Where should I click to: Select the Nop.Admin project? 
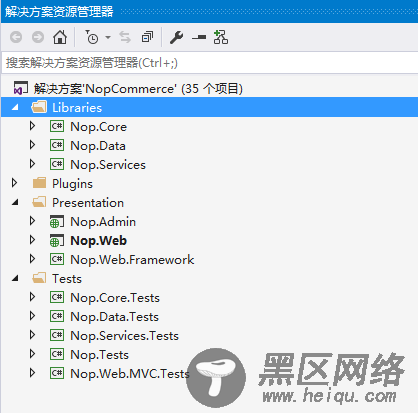tap(103, 222)
